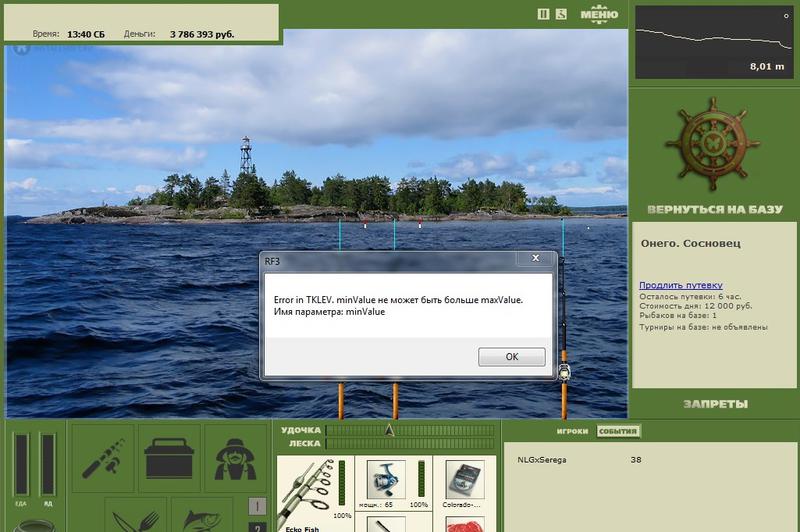Click the ЕДА food level bar
800x532 pixels.
(x=21, y=464)
